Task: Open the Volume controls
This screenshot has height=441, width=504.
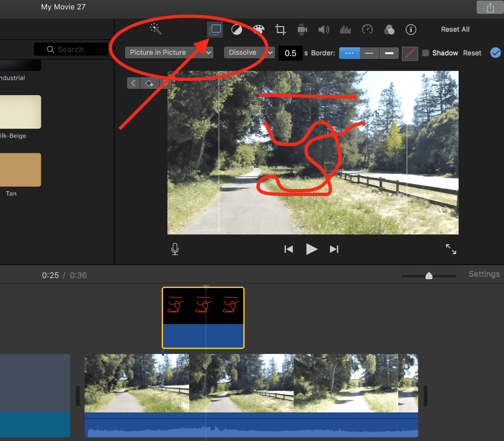Action: (x=324, y=29)
